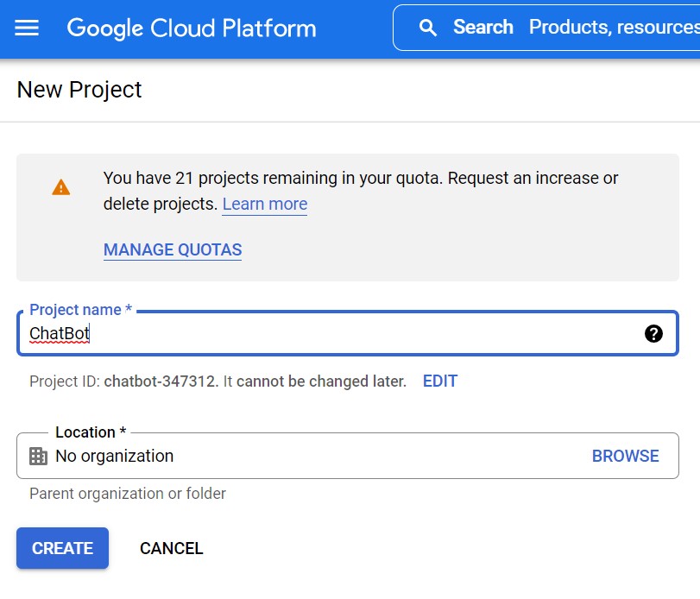Open the hamburger navigation menu
The image size is (700, 599).
pyautogui.click(x=27, y=28)
